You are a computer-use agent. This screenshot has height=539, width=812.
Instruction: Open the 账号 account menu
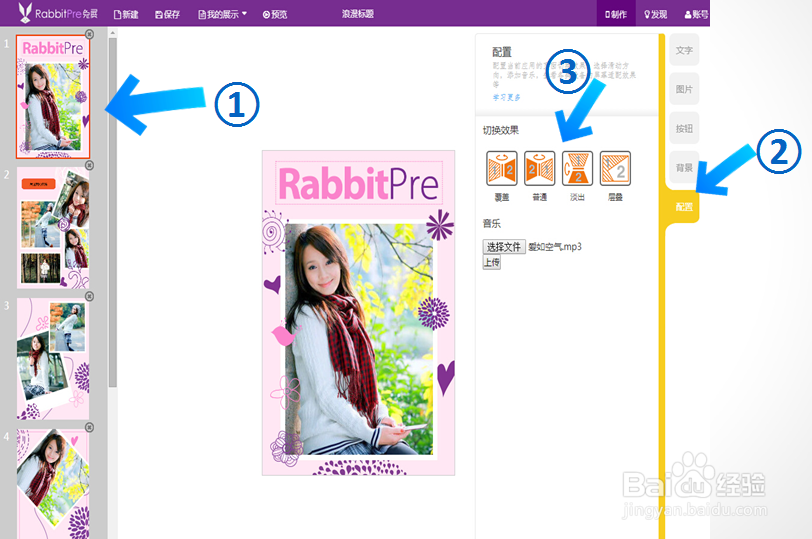pyautogui.click(x=697, y=14)
